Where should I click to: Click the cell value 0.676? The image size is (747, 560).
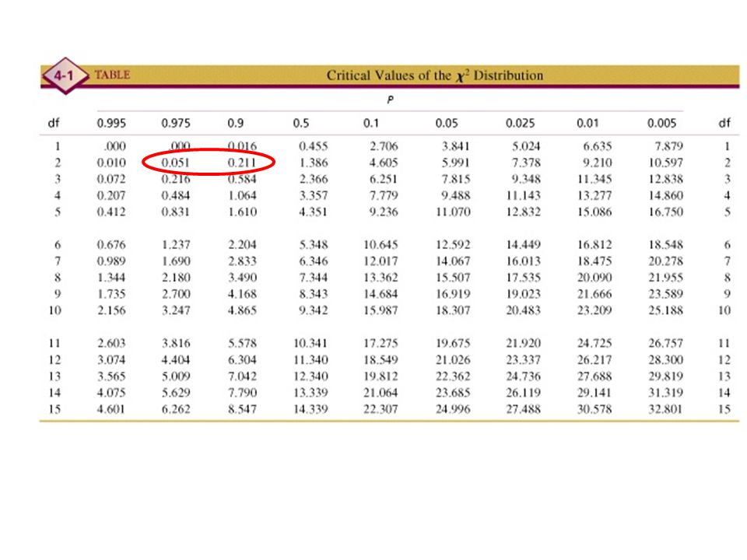[x=111, y=245]
